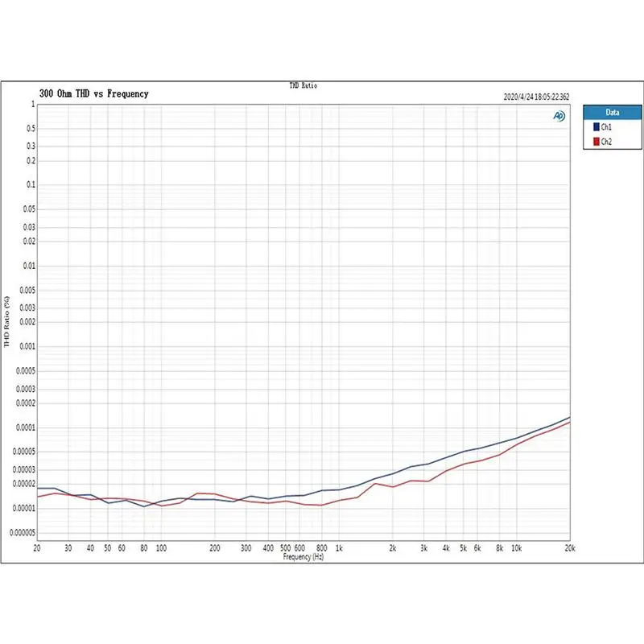Click the '300 Ohm THD vs Frequency' title

coord(94,93)
